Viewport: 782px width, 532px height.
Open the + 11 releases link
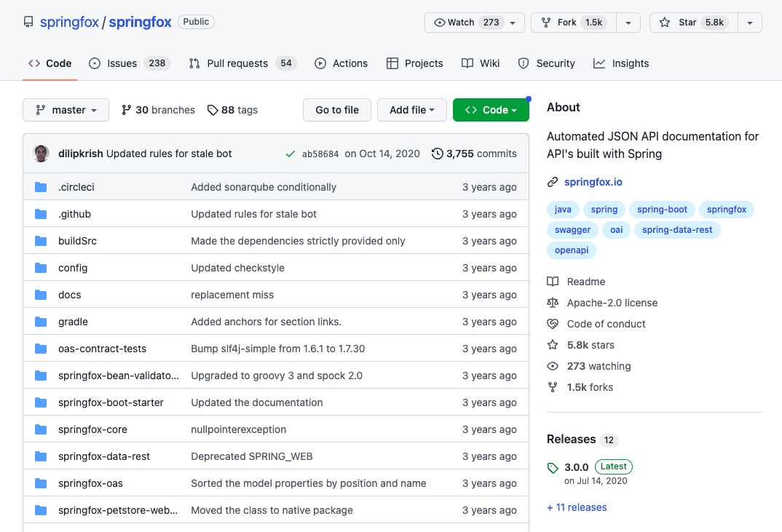577,507
